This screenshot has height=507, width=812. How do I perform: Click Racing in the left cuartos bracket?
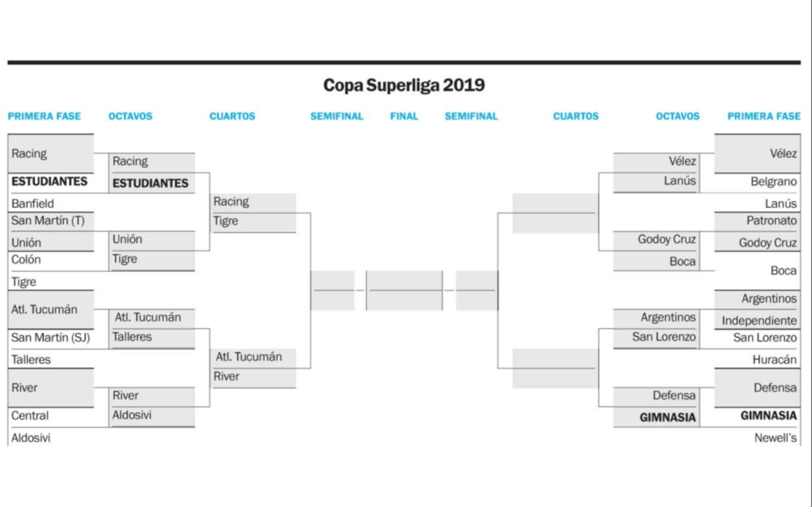point(231,202)
